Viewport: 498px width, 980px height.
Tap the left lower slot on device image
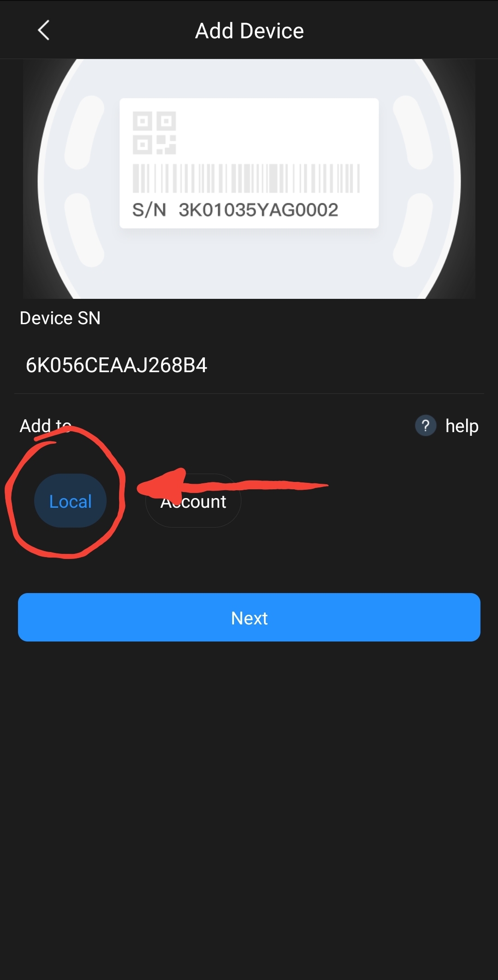(84, 230)
